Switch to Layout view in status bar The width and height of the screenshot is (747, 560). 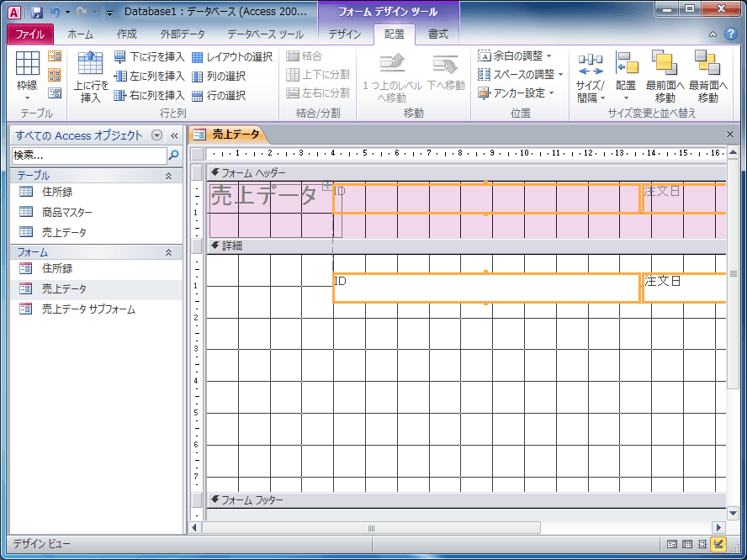coord(702,544)
